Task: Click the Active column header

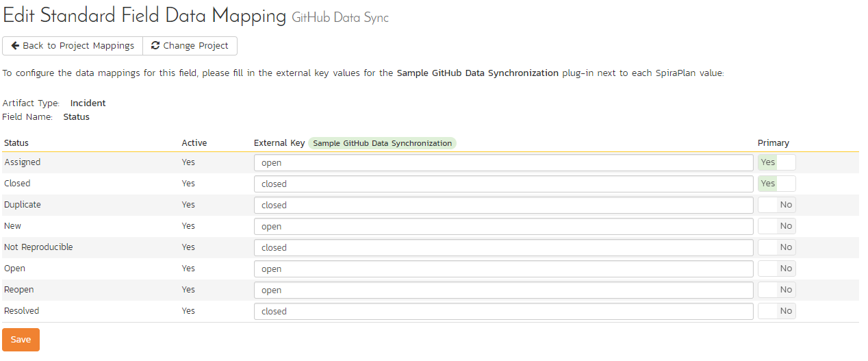Action: [x=194, y=143]
